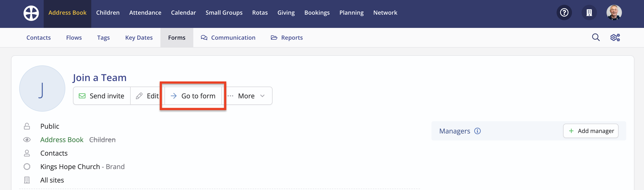Switch to the Key Dates tab
The height and width of the screenshot is (190, 644).
point(139,38)
